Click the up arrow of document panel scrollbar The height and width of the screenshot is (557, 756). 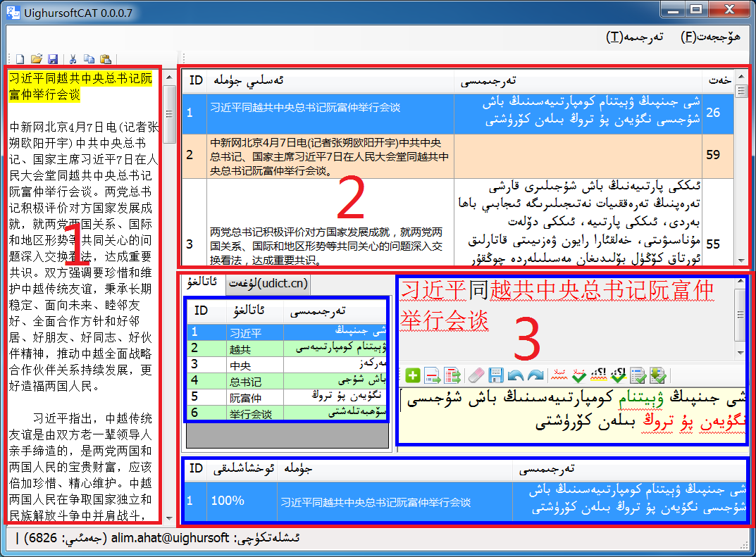coord(169,77)
